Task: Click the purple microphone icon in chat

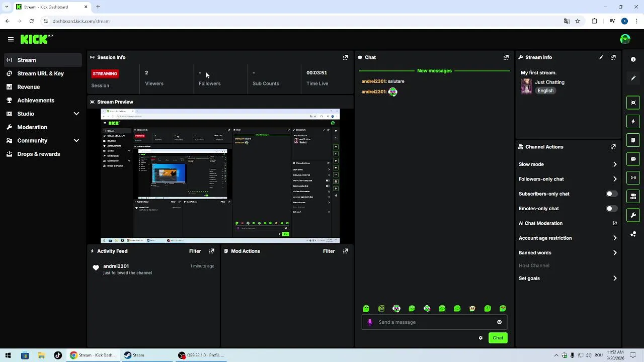Action: click(x=370, y=322)
